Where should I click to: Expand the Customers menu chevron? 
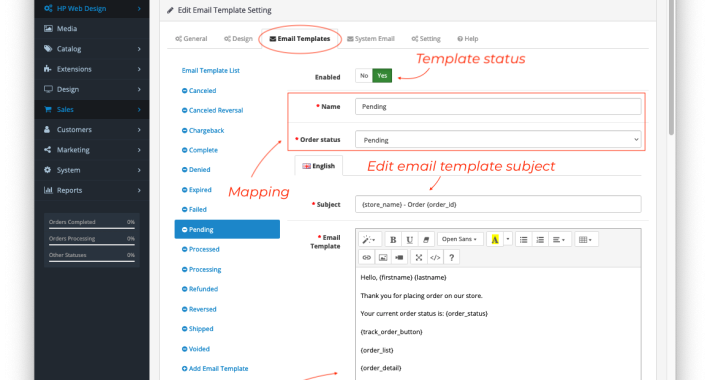point(139,130)
